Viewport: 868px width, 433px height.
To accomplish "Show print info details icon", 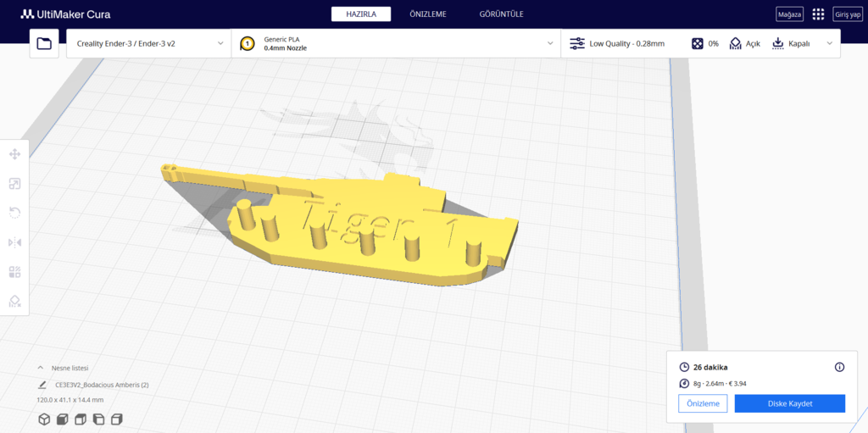I will pos(839,367).
